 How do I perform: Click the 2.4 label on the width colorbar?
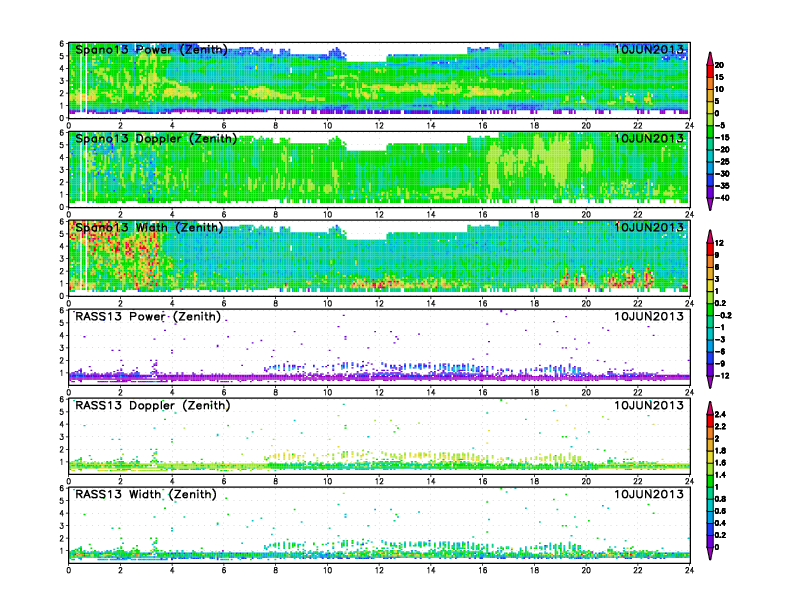(x=720, y=415)
